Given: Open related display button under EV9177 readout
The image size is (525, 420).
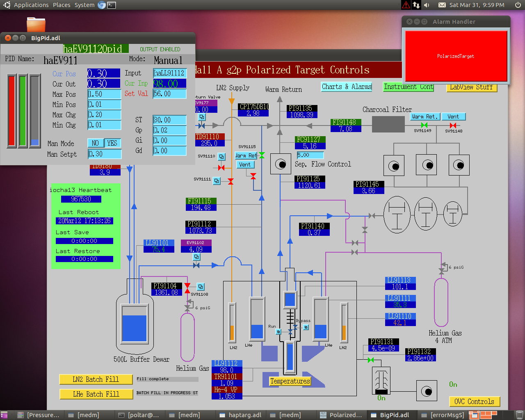Looking at the screenshot, I should coord(202,117).
